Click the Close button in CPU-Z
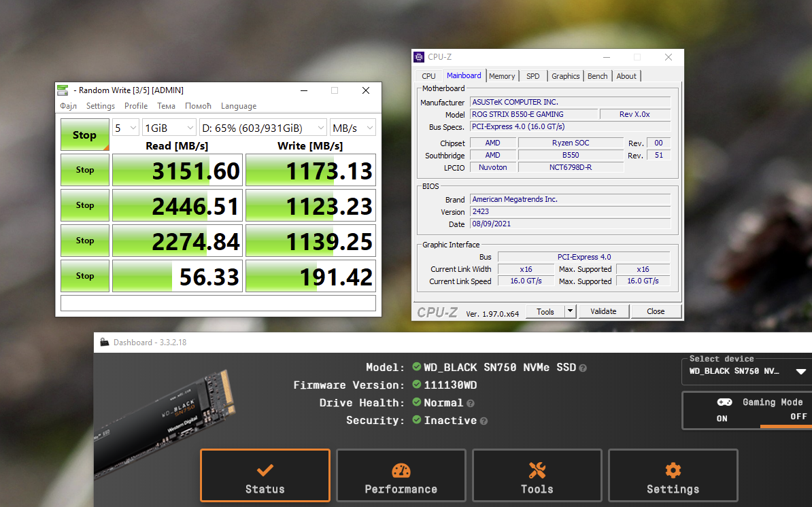 point(656,311)
